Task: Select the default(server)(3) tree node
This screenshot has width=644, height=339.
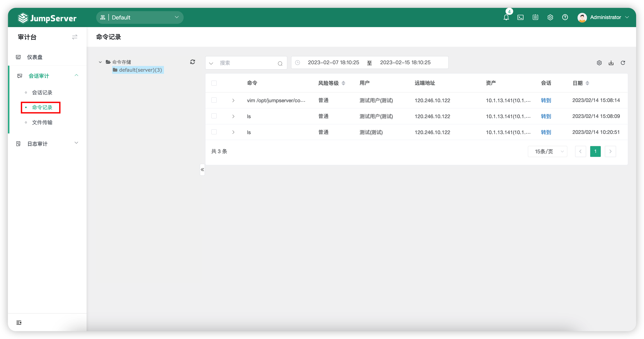Action: [x=138, y=70]
